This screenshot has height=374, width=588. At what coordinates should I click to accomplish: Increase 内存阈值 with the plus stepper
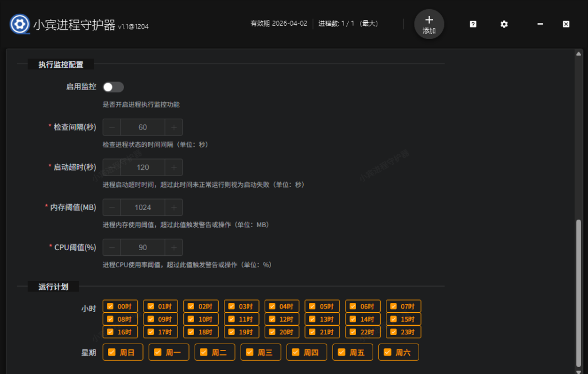[173, 207]
